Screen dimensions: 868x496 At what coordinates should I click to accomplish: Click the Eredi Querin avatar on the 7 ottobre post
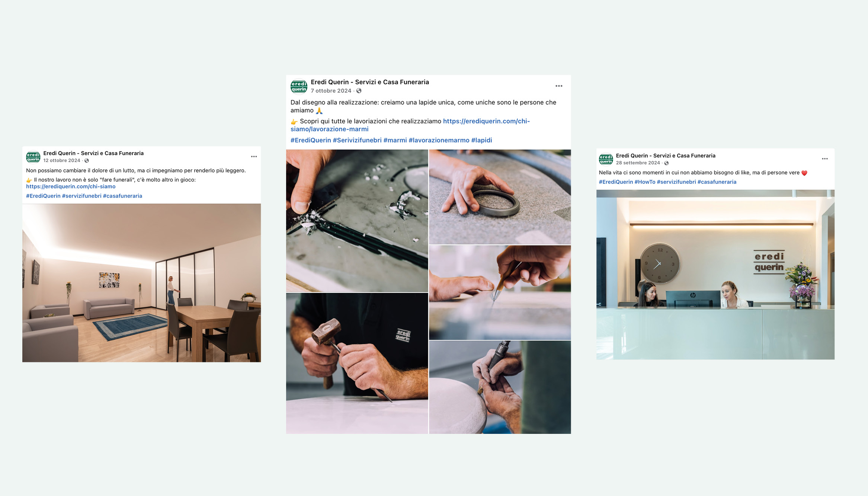coord(299,86)
